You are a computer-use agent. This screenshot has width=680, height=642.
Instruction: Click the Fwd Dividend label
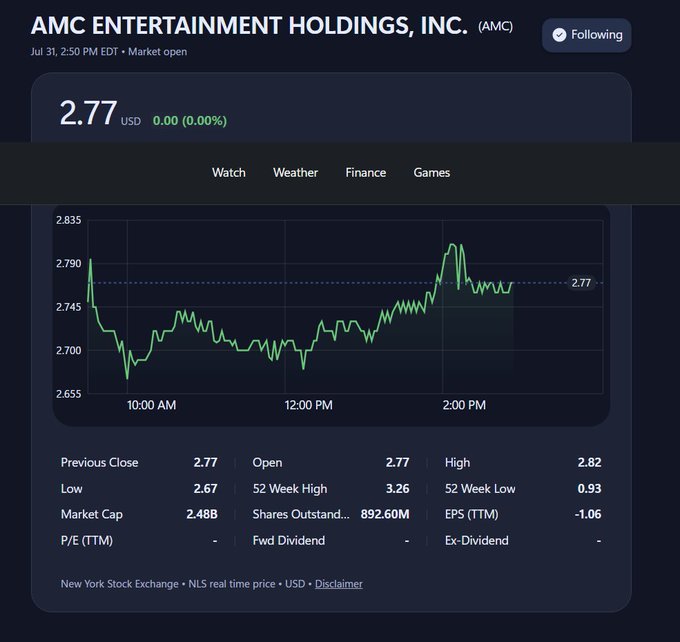(x=289, y=540)
